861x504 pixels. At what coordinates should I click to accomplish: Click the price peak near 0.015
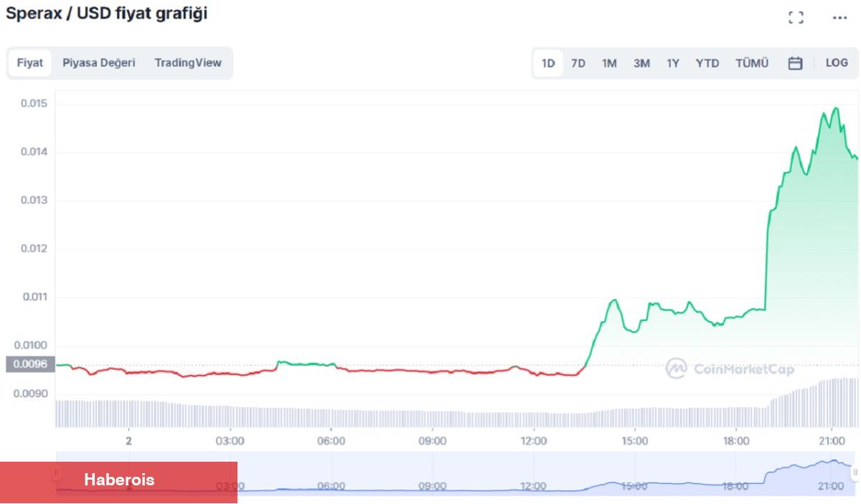[x=835, y=108]
